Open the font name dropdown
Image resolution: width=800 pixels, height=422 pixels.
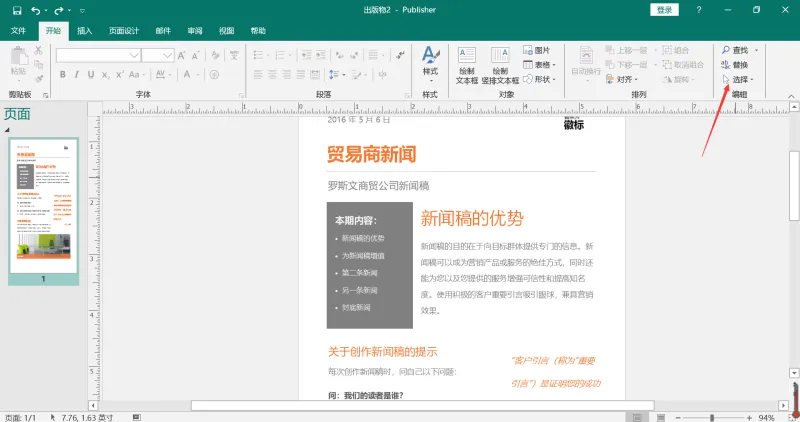point(134,55)
